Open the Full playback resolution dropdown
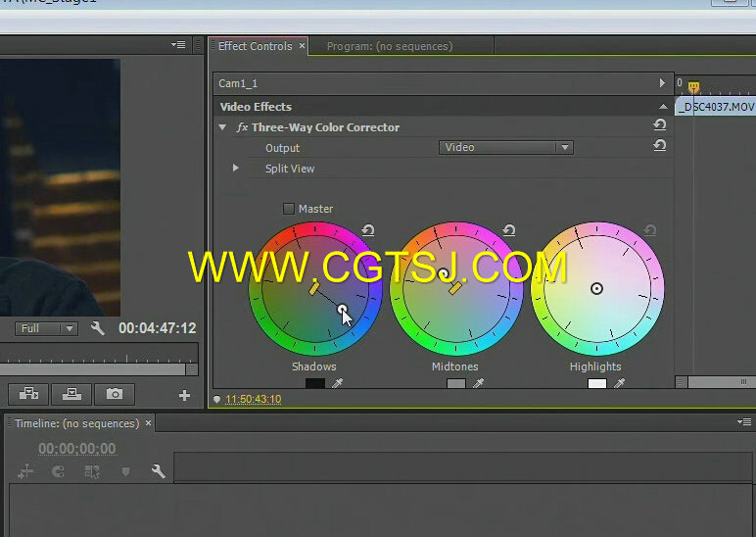Screen dimensions: 756x537 click(46, 328)
